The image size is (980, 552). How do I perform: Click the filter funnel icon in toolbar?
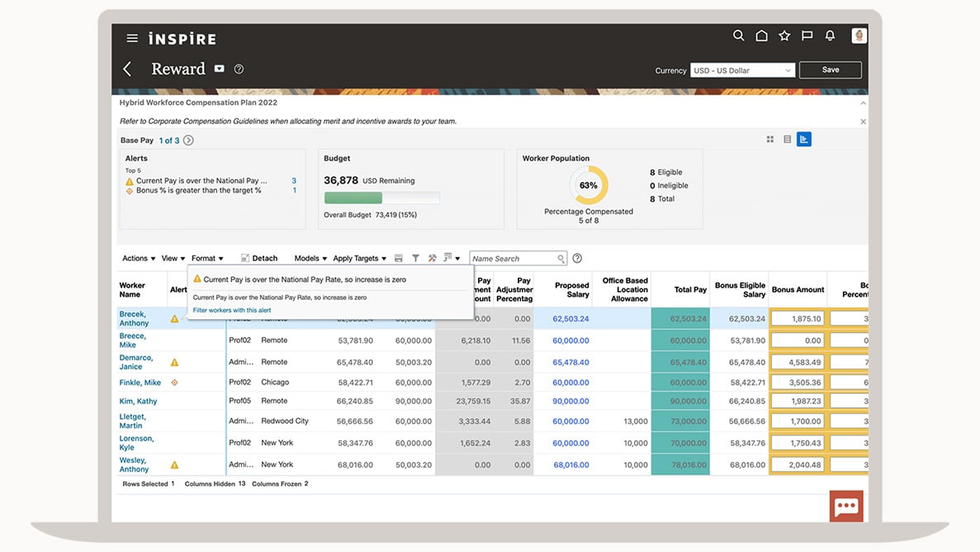coord(415,259)
